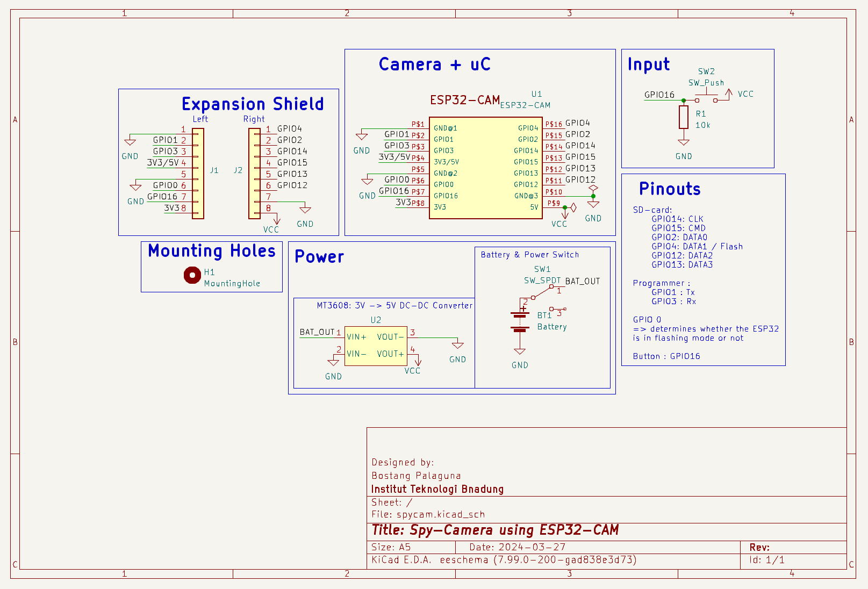The width and height of the screenshot is (868, 589).
Task: Click the 'GPIO3 : Rx' programmer line
Action: coord(673,301)
